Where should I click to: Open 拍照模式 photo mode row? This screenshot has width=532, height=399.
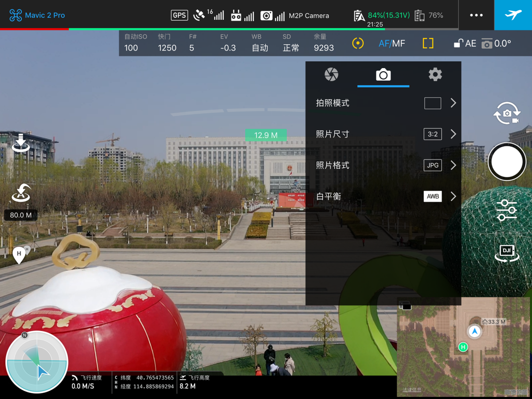[x=383, y=103]
